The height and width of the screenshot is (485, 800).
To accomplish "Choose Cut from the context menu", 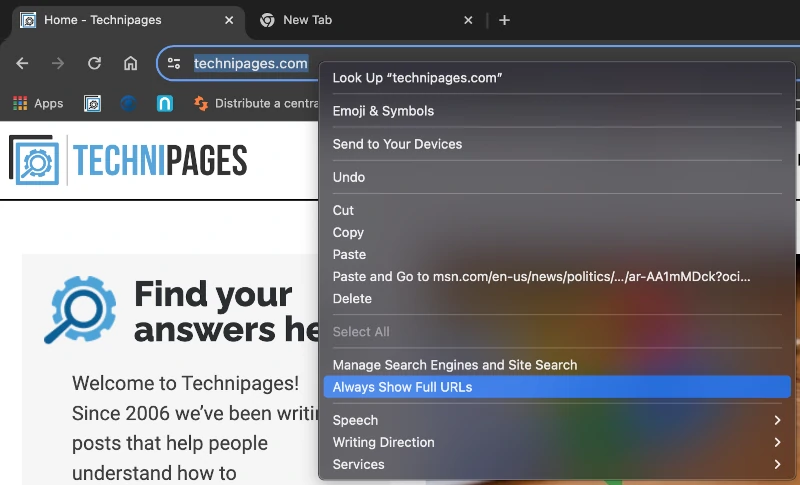I will (557, 210).
